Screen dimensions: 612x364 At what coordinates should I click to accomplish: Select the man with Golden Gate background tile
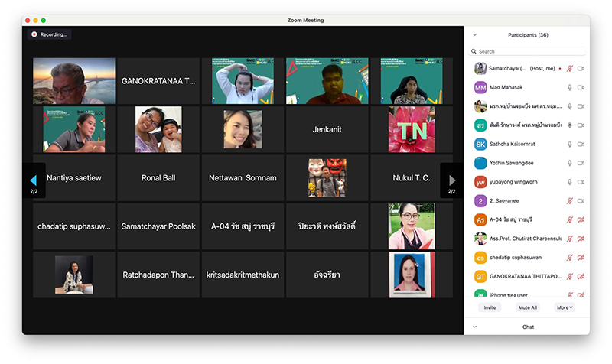74,81
